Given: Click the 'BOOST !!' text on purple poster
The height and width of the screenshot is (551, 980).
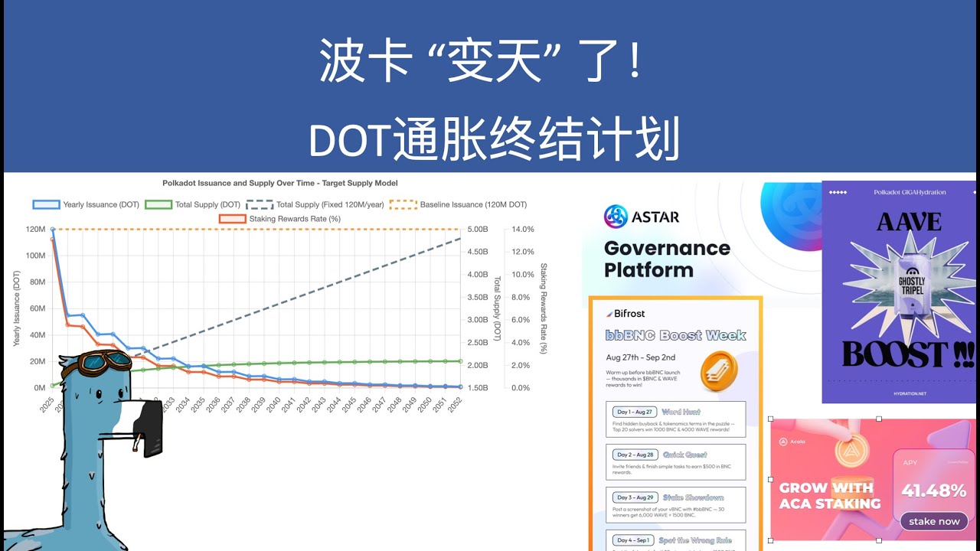Looking at the screenshot, I should pyautogui.click(x=909, y=355).
